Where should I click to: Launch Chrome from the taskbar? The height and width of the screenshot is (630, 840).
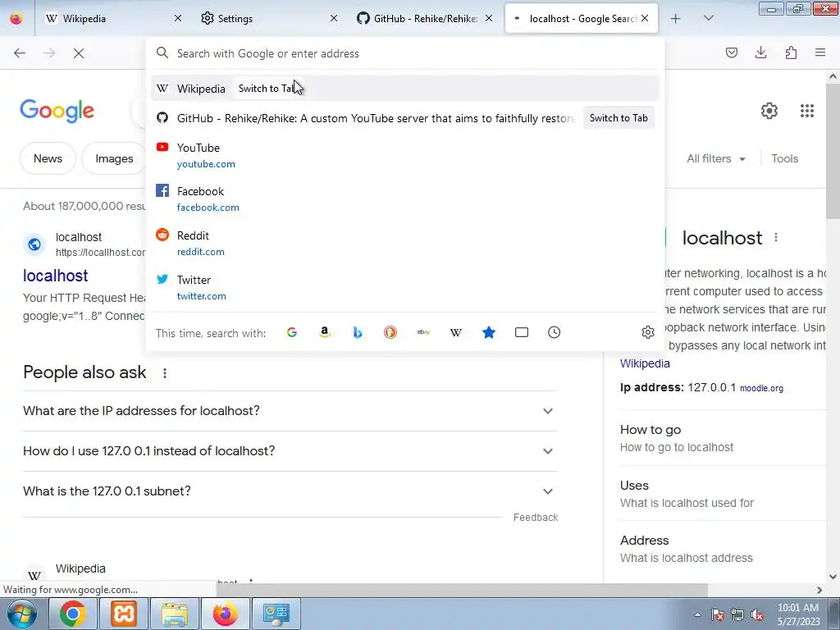[x=73, y=614]
